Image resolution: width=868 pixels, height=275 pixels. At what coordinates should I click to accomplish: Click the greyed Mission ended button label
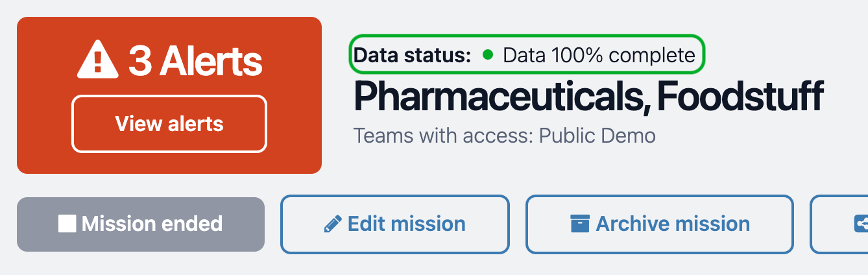pyautogui.click(x=152, y=224)
